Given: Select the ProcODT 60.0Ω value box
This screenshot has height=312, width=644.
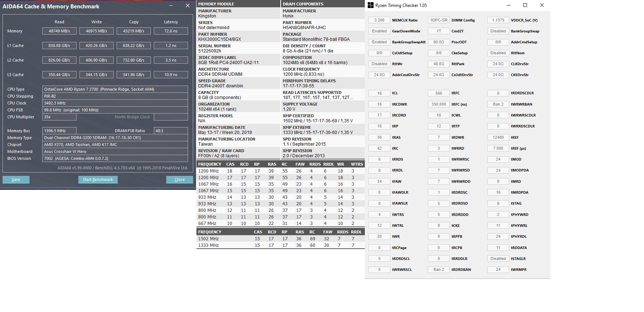Looking at the screenshot, I should pyautogui.click(x=439, y=42).
